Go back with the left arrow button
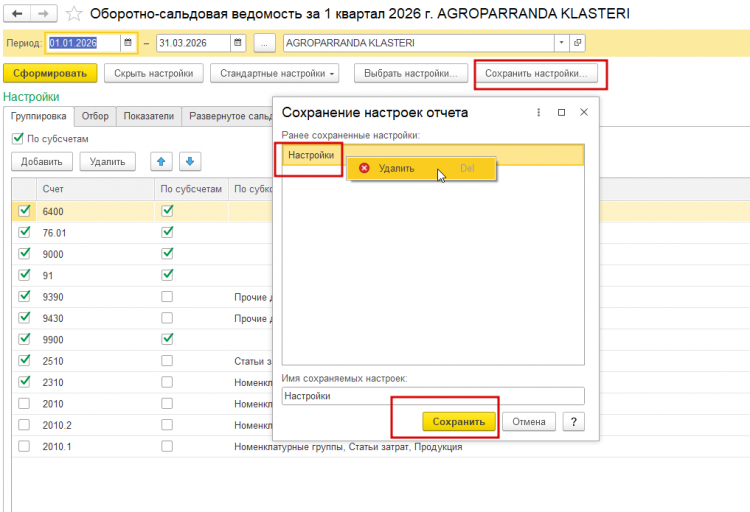The width and height of the screenshot is (750, 512). [17, 13]
